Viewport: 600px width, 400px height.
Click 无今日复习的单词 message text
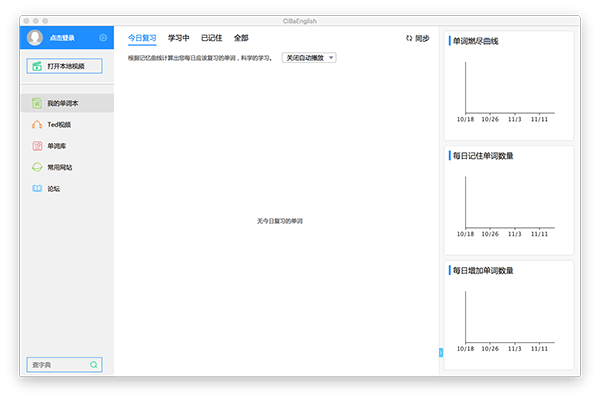pos(280,221)
